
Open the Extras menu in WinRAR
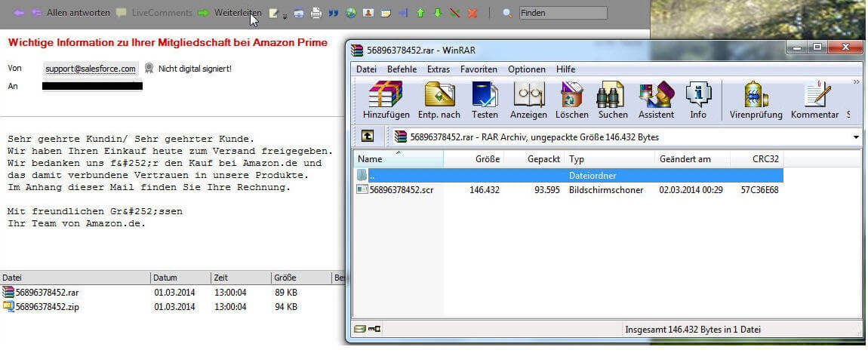[x=439, y=69]
